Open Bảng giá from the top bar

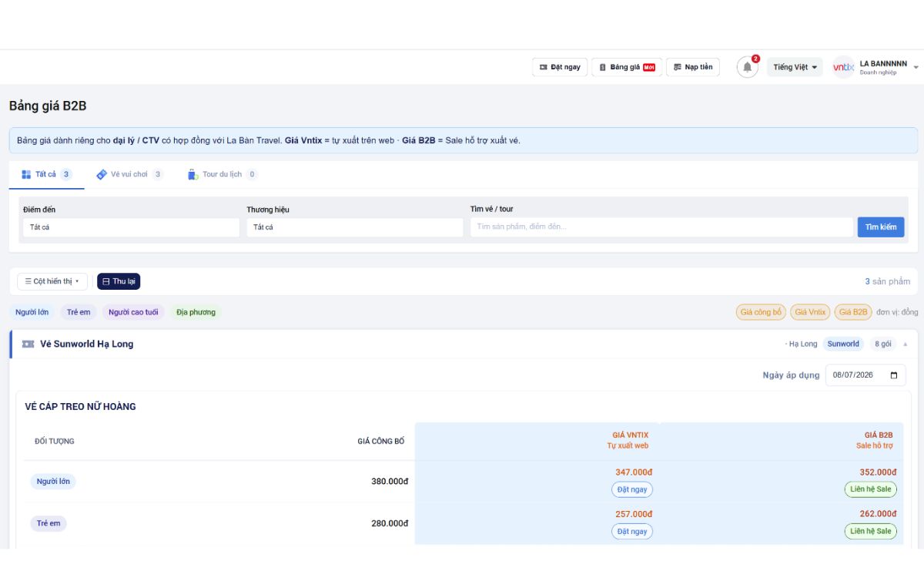(x=627, y=67)
